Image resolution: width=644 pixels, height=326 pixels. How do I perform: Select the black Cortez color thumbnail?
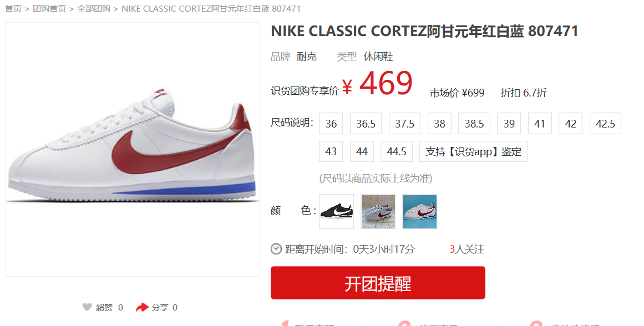(x=336, y=211)
